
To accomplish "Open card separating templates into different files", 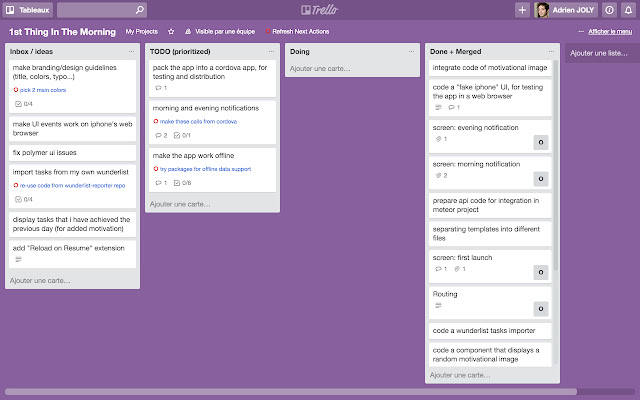I will click(x=490, y=233).
